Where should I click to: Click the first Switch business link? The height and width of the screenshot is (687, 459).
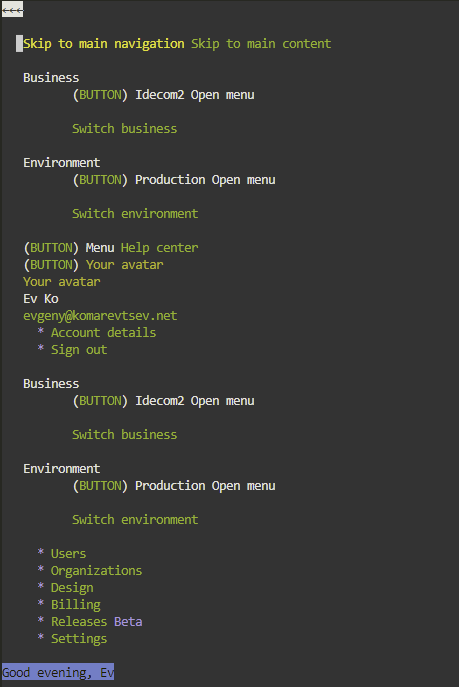(x=125, y=129)
